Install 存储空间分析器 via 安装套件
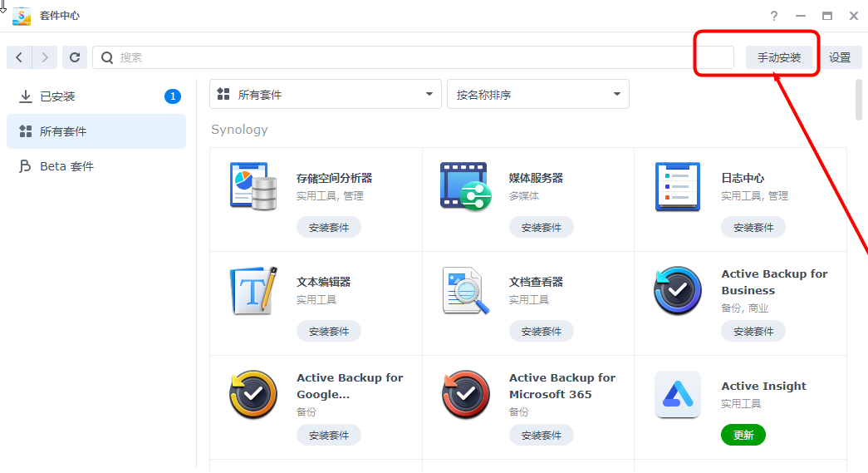 tap(329, 227)
